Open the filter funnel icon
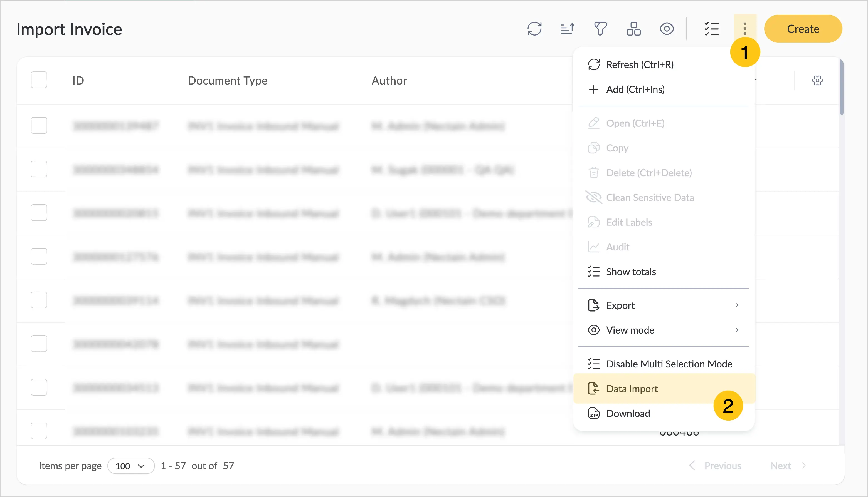868x497 pixels. [x=600, y=29]
